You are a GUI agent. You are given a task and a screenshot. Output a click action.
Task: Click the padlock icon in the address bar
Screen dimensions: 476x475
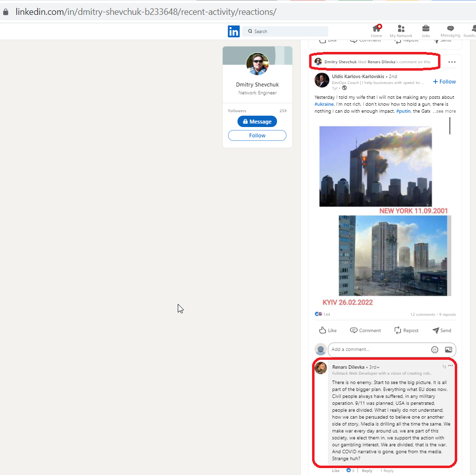(5, 12)
